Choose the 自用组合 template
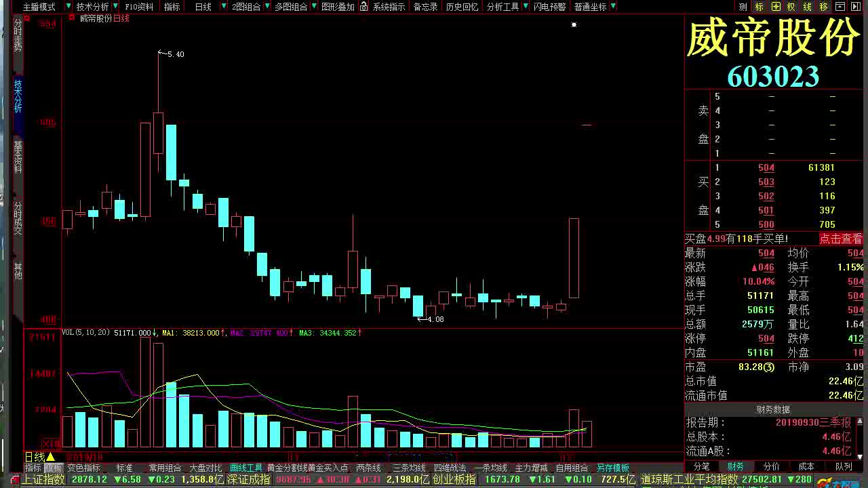 click(572, 468)
